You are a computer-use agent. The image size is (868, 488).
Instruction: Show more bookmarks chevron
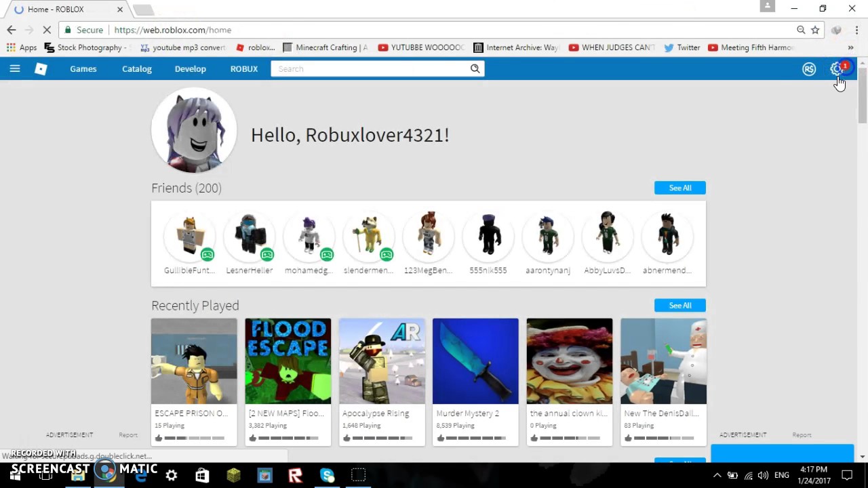(x=850, y=47)
